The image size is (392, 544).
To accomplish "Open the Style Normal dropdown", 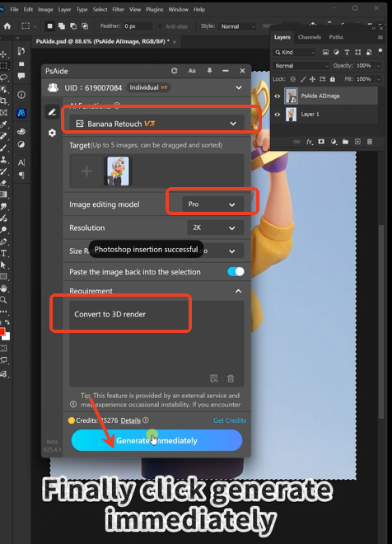I will coord(237,26).
